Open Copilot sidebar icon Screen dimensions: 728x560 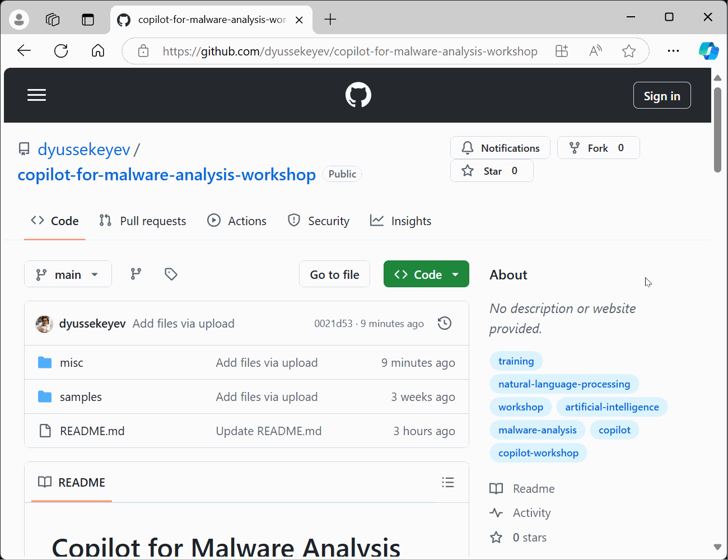(708, 51)
